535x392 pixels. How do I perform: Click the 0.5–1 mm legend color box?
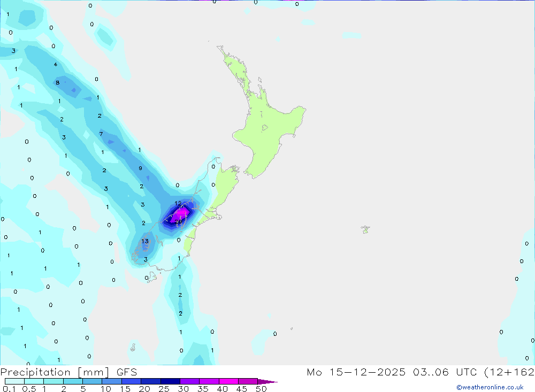[x=34, y=381]
